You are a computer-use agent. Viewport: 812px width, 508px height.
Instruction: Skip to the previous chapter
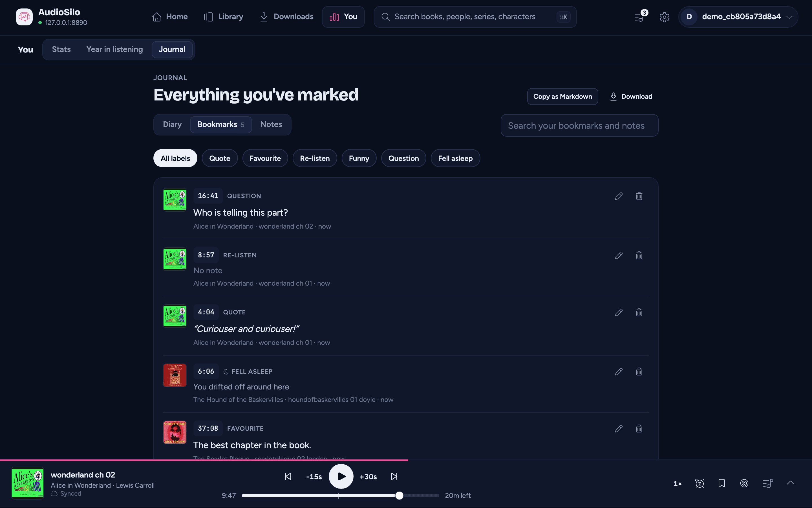coord(288,476)
